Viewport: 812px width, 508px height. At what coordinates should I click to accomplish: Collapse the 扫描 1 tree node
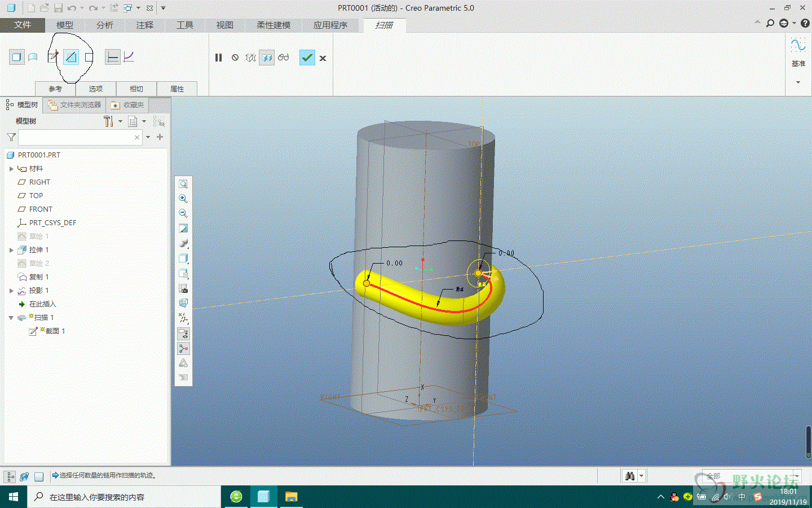11,318
